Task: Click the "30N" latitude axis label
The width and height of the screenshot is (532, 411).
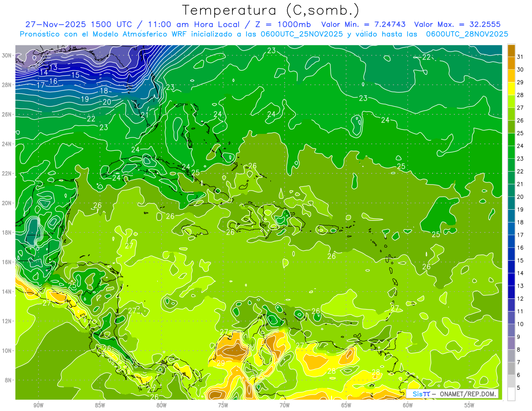Action: coord(8,55)
